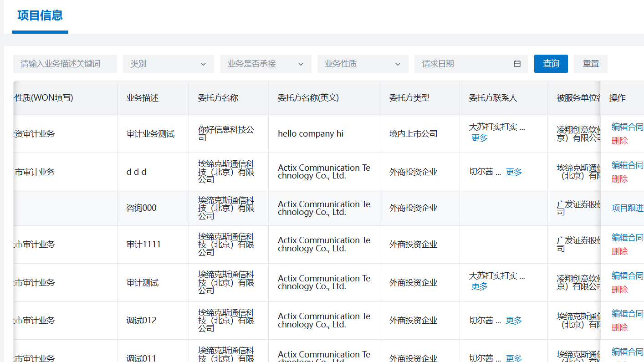Click 编辑合同 for 审计1111 row
The height and width of the screenshot is (362, 644).
click(x=627, y=237)
